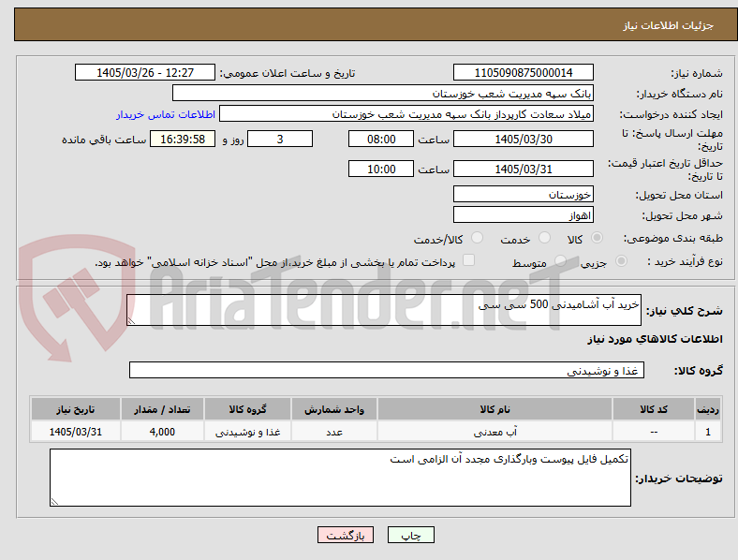Click the نام کالا column header
738x560 pixels.
pyautogui.click(x=494, y=409)
